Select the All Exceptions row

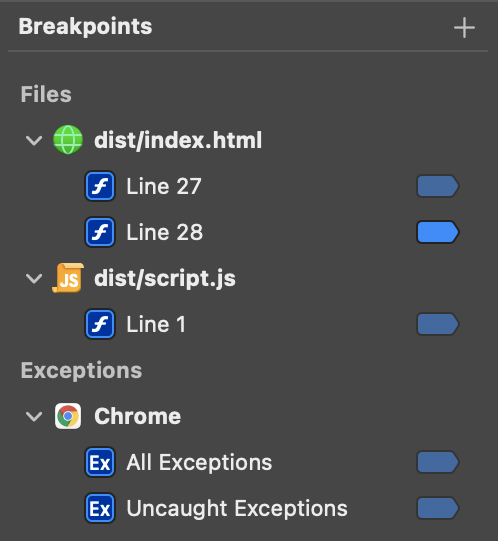(199, 462)
